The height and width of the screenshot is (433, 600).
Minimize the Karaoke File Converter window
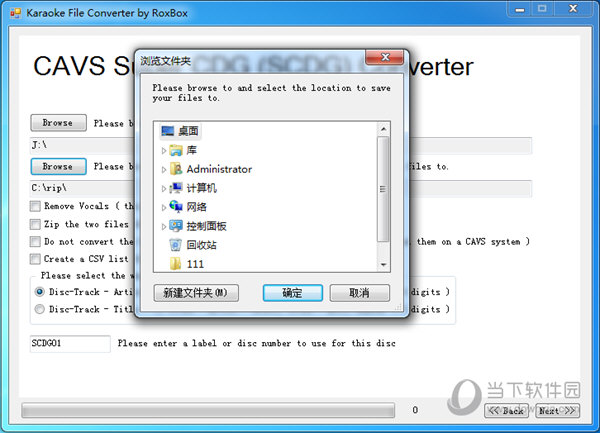(x=520, y=9)
